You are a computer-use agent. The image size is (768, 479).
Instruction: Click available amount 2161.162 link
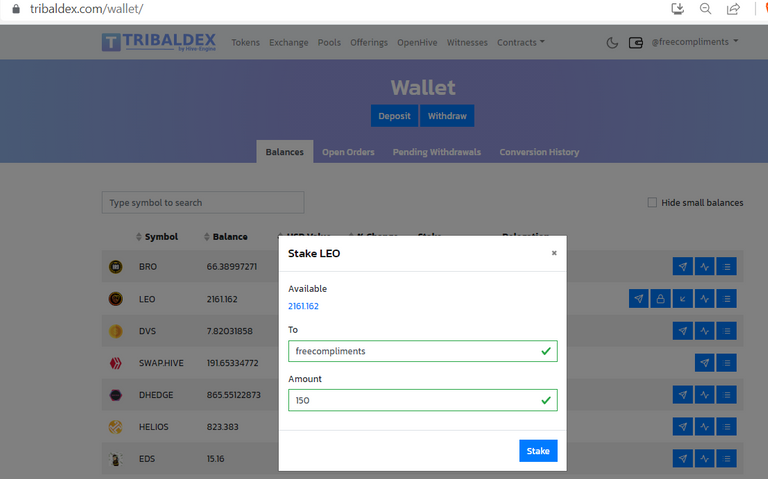(x=303, y=306)
